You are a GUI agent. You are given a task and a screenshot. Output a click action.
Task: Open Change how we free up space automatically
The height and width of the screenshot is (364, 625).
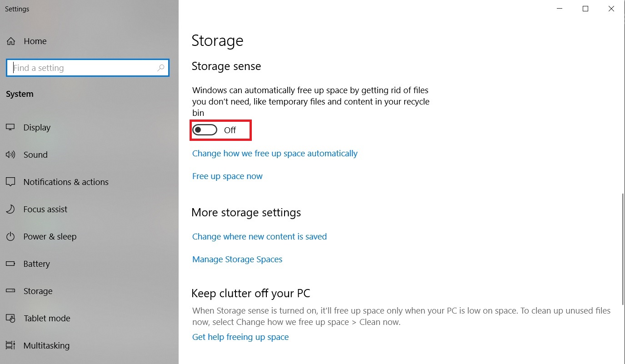[275, 154]
